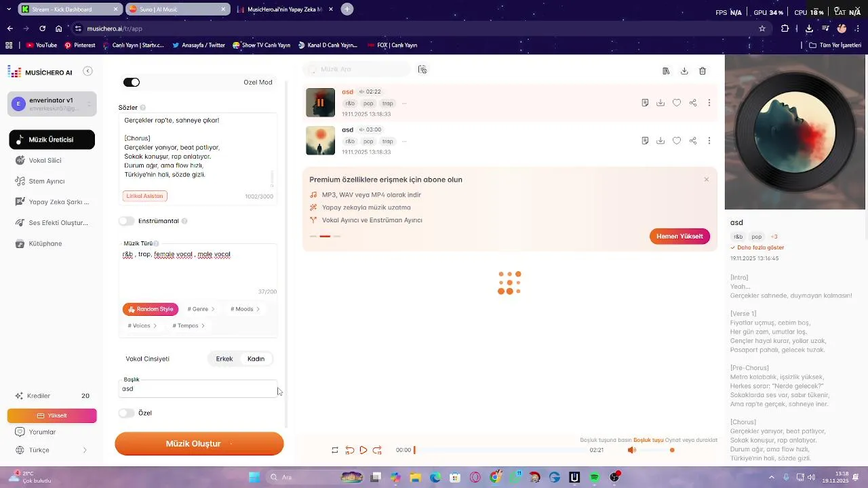The height and width of the screenshot is (488, 868).
Task: Open more options for 02:22 song
Action: [x=709, y=103]
